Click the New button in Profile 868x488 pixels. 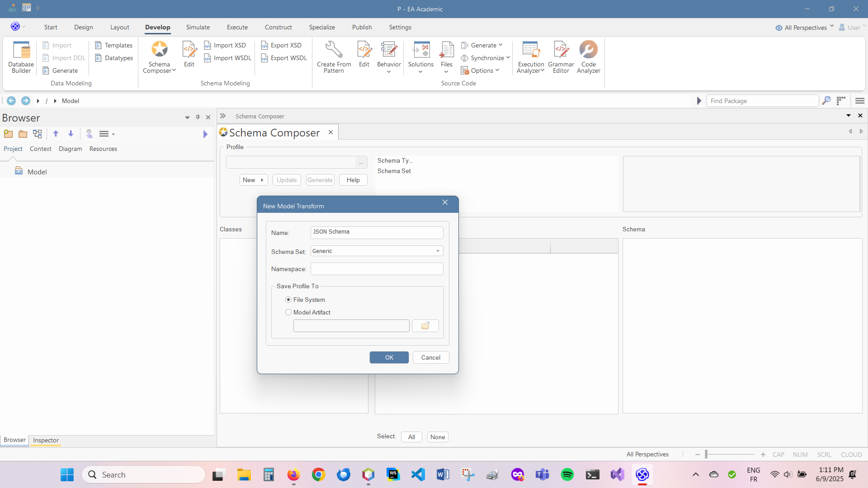254,180
